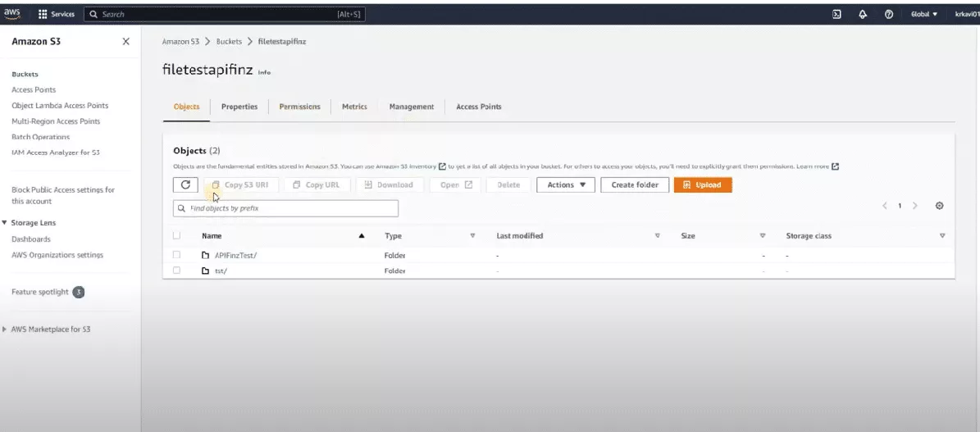This screenshot has width=980, height=432.
Task: Select all objects checkbox in header
Action: coord(177,236)
